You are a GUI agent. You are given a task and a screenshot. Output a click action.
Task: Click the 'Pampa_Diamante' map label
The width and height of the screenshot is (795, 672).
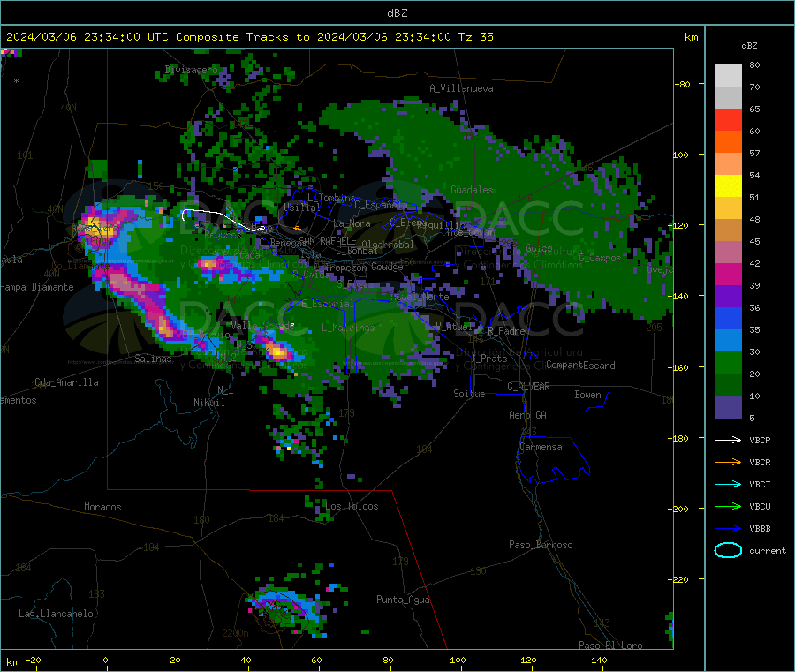pos(36,287)
